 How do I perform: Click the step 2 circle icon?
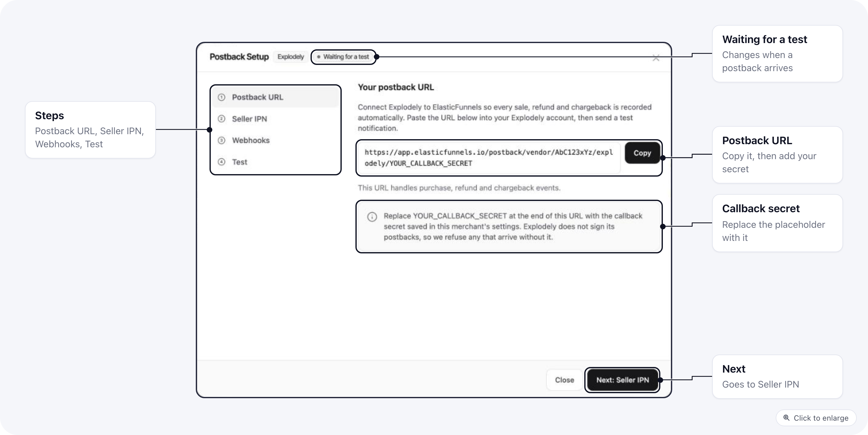[221, 119]
